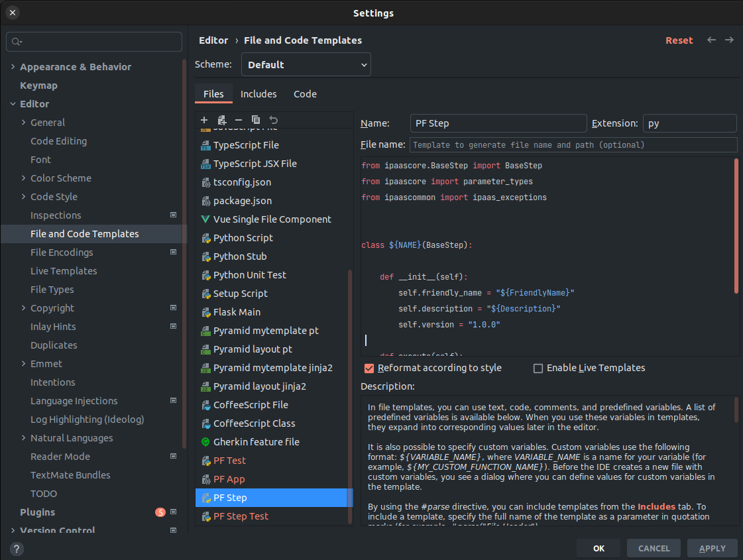Expand the Appearance & Behavior section
Screen dimensions: 743x560
pyautogui.click(x=13, y=67)
